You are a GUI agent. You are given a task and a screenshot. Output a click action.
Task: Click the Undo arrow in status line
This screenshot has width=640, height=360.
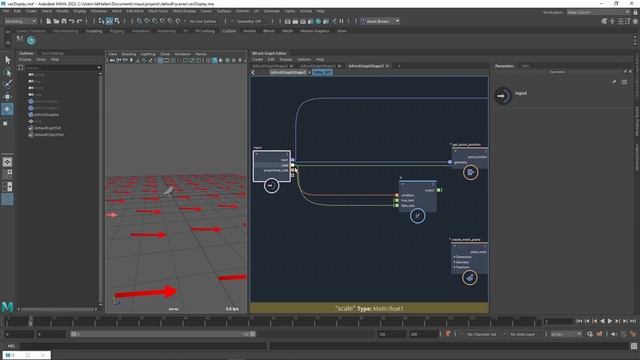pos(72,21)
